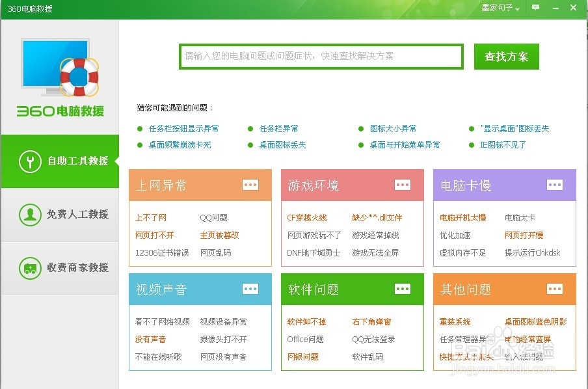The width and height of the screenshot is (588, 389).
Task: Select 电脑太卡 entry
Action: 520,217
